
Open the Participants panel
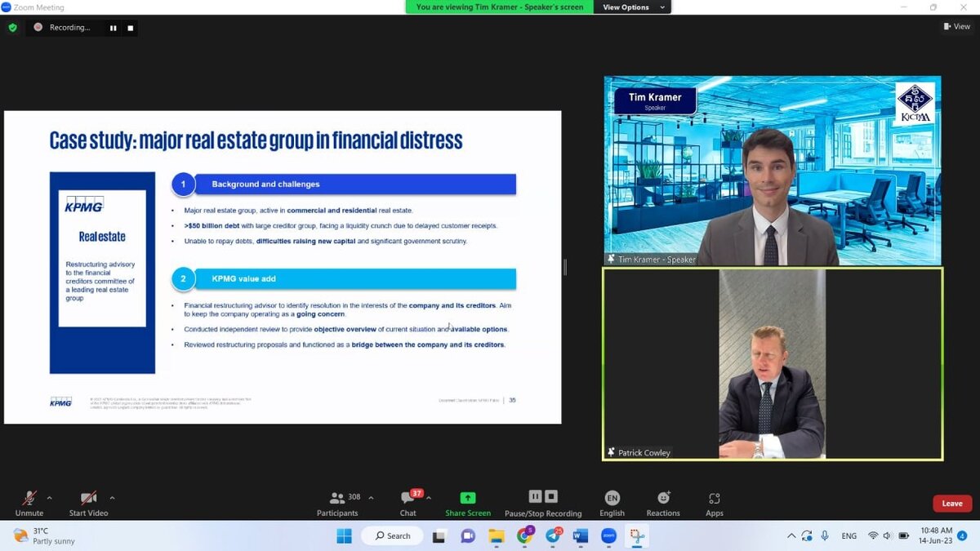tap(337, 504)
